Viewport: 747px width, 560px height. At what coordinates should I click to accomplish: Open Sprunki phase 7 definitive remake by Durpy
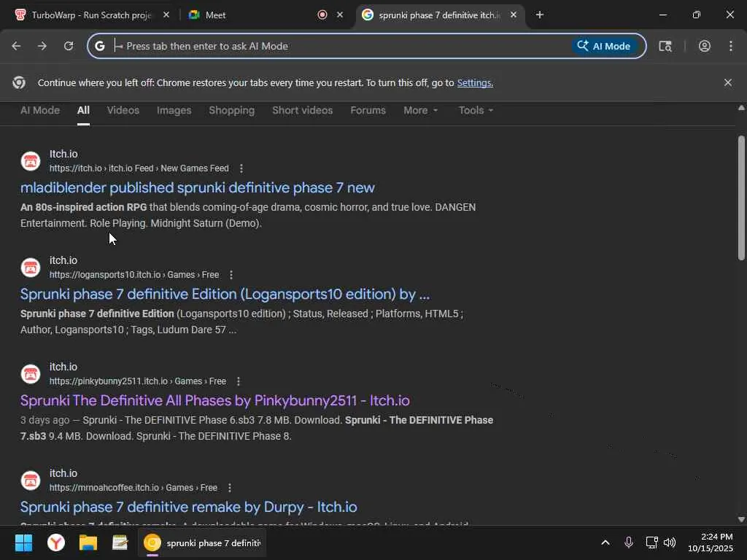click(x=189, y=507)
